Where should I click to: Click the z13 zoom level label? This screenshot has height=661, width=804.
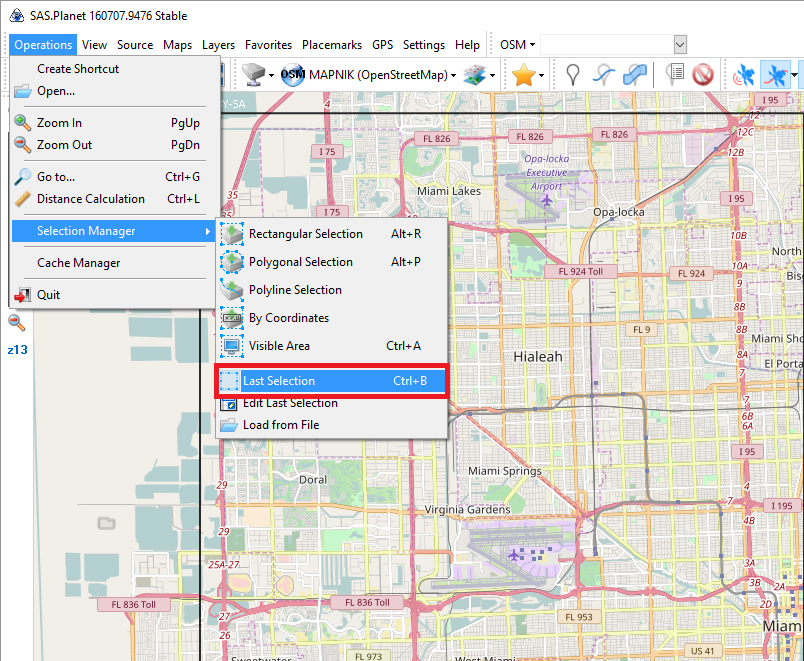[17, 350]
